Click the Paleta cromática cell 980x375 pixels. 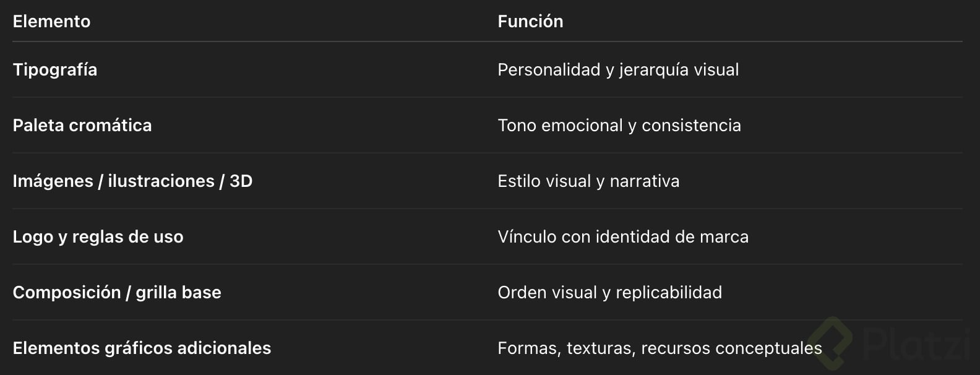[82, 126]
